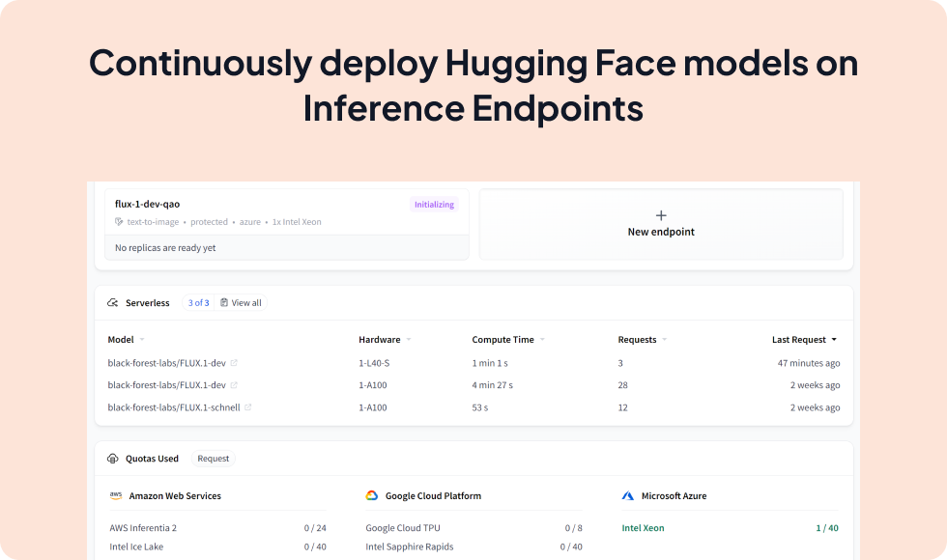Click the text-to-image tag icon under flux-1-dev-qao

117,221
